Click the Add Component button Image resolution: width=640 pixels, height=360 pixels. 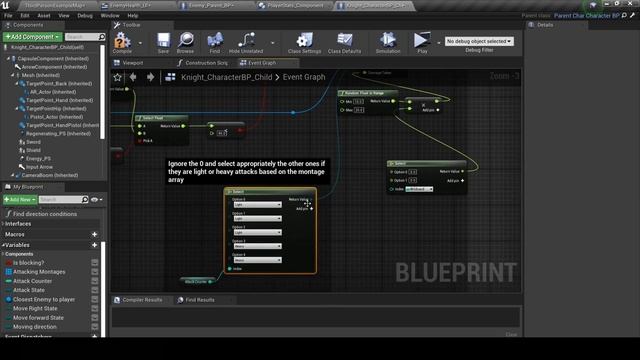click(33, 37)
